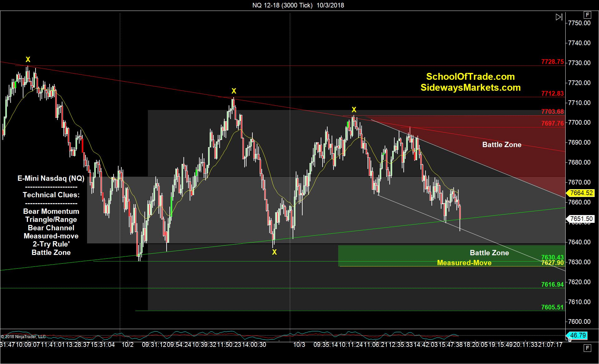Click the 10/3 date label on time axis
Viewport: 599px width, 364px height.
pyautogui.click(x=299, y=345)
